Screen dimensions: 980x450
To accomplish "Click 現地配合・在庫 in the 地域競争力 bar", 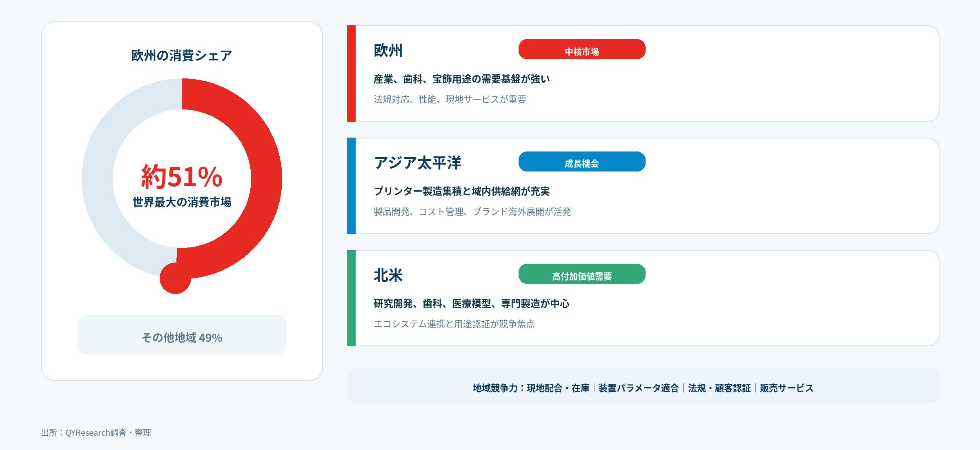I will tap(558, 388).
